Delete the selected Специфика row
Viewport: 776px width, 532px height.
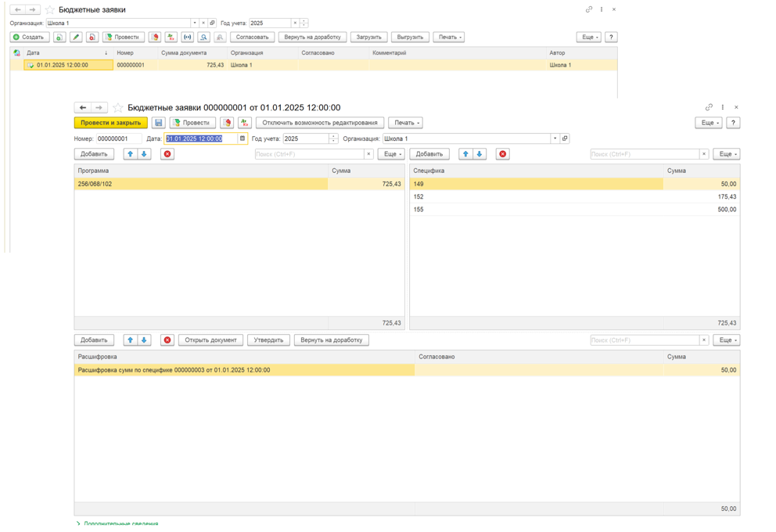pyautogui.click(x=503, y=154)
